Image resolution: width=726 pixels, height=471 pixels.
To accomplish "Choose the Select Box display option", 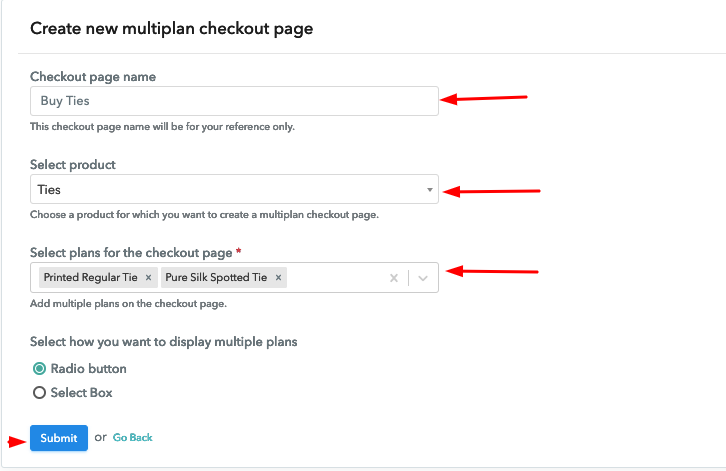I will tap(40, 393).
